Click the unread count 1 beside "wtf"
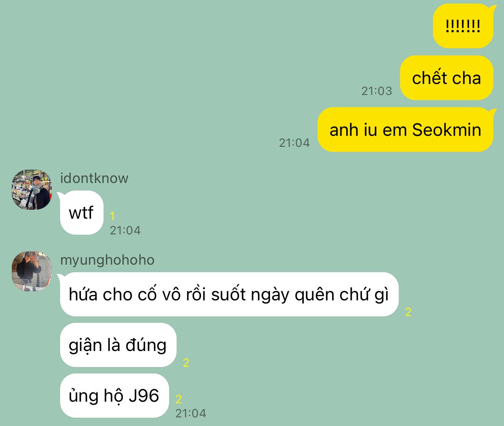This screenshot has height=426, width=504. pyautogui.click(x=112, y=216)
